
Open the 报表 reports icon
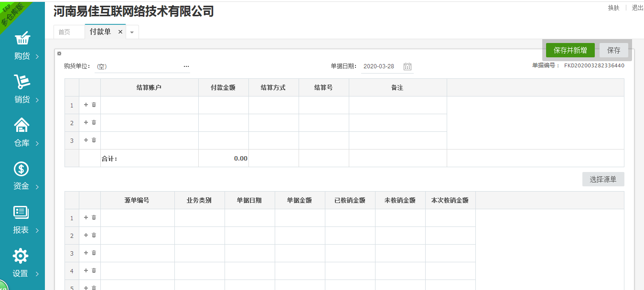coord(21,213)
